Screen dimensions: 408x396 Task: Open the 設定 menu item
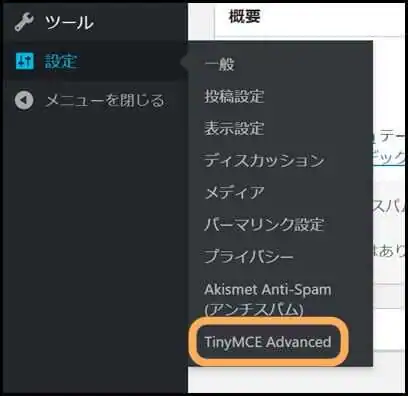(x=61, y=61)
